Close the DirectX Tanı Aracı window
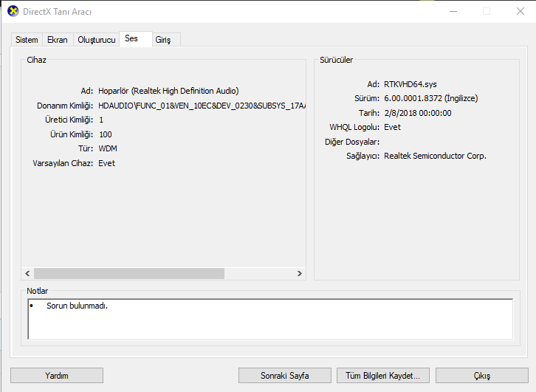 click(520, 11)
